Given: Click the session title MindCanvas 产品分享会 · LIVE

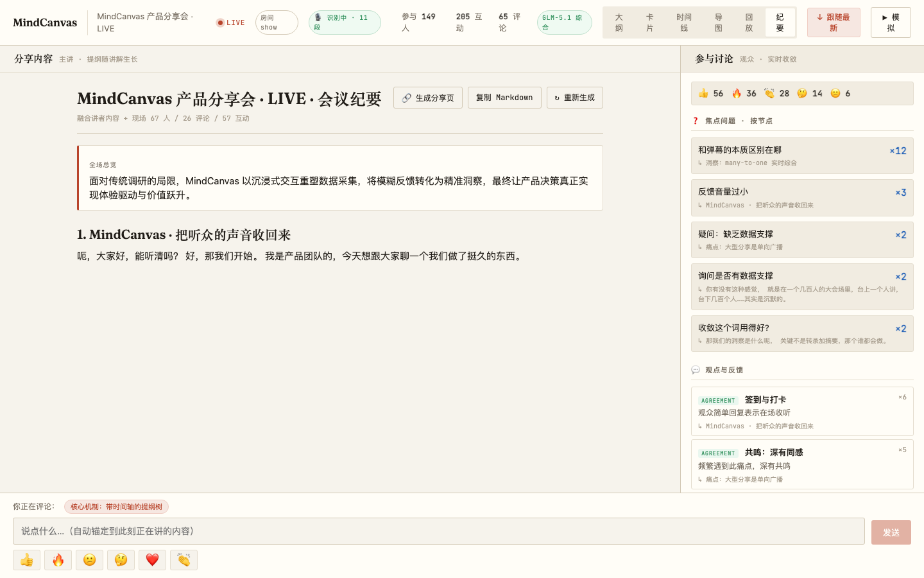Looking at the screenshot, I should (x=145, y=22).
